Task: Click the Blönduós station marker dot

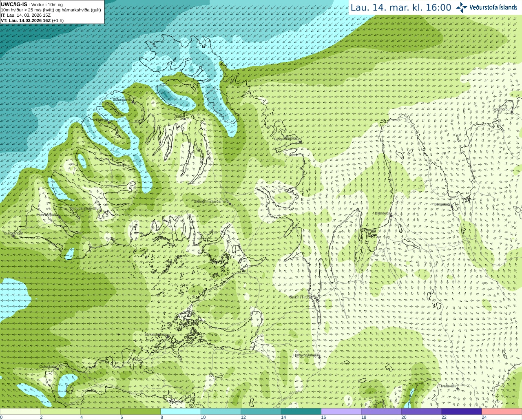Action: tap(391, 216)
